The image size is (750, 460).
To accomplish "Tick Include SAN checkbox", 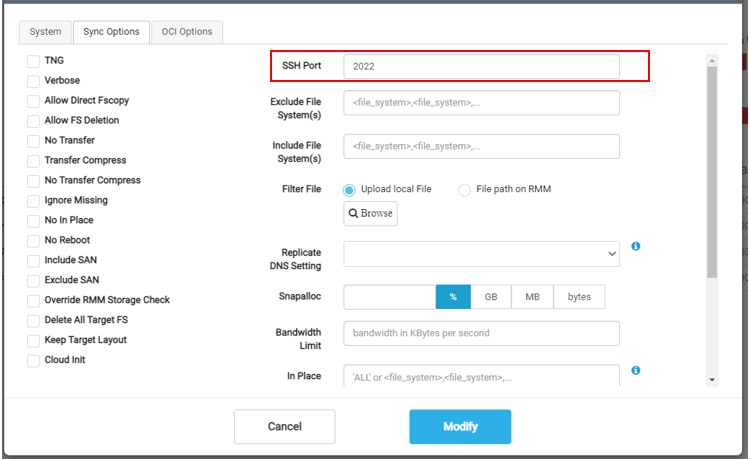I will point(33,261).
